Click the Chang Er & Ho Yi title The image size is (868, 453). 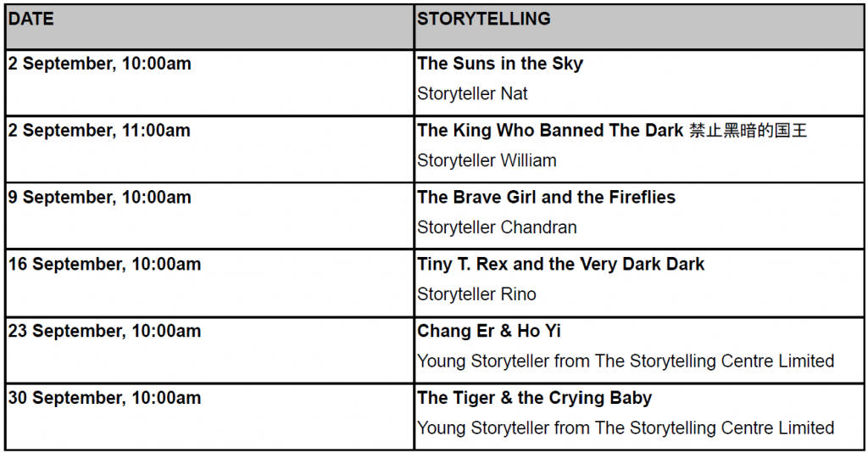click(x=489, y=331)
